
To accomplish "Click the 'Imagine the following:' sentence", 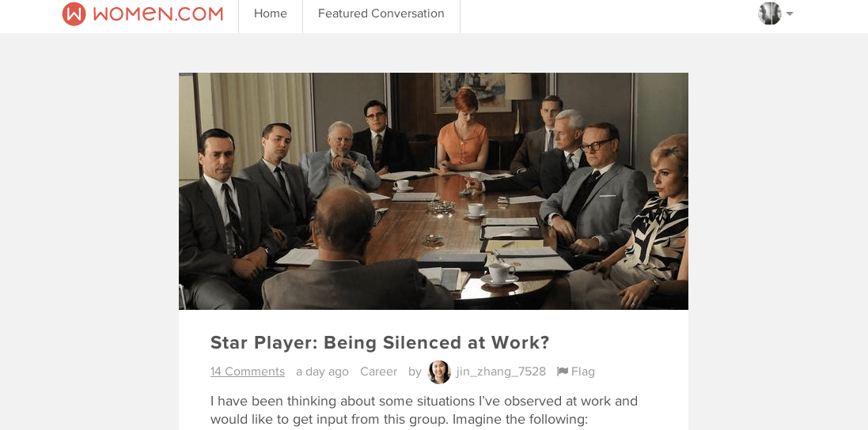I will click(x=520, y=420).
